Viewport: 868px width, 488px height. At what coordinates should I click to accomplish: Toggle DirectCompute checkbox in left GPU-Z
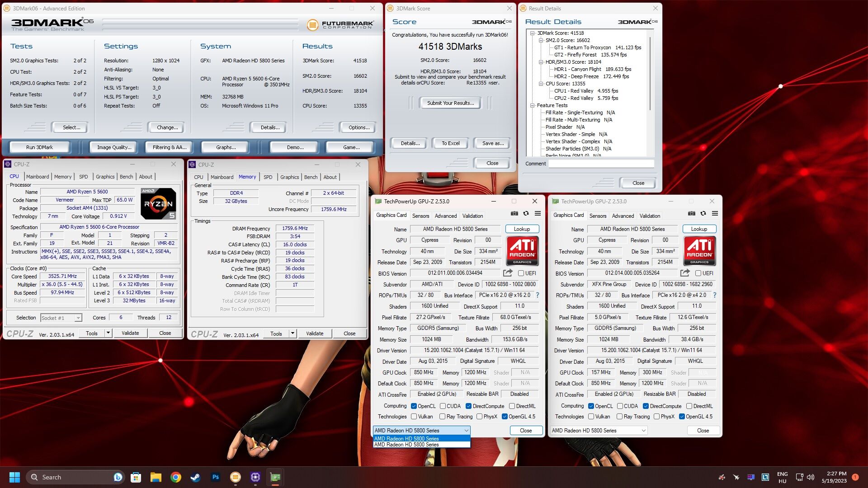(x=468, y=406)
